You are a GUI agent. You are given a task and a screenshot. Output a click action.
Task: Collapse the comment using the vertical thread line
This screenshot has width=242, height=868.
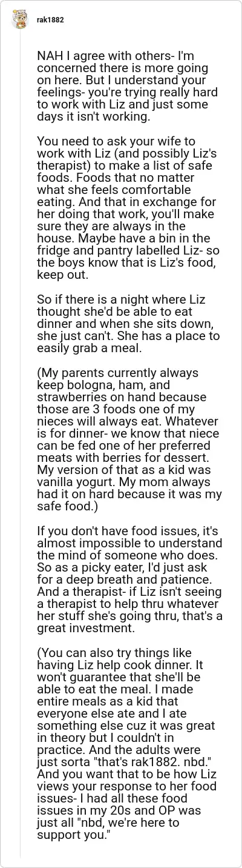pyautogui.click(x=21, y=447)
